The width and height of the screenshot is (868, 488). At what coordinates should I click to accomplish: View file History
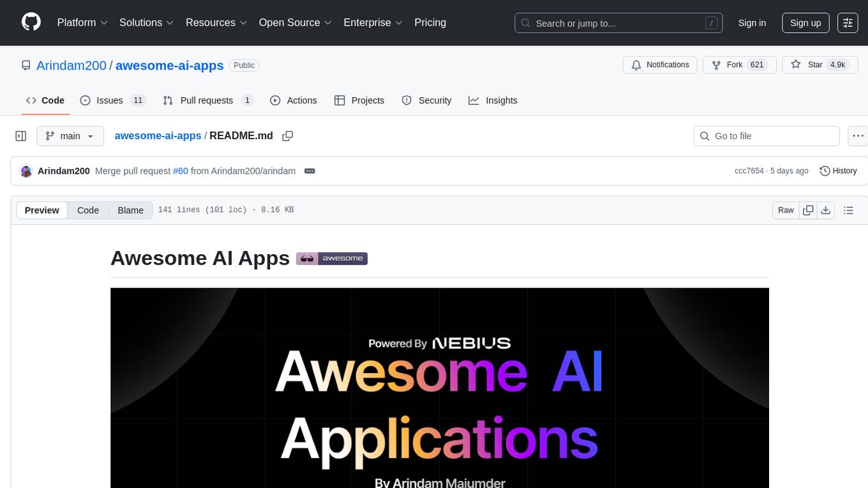(x=838, y=171)
